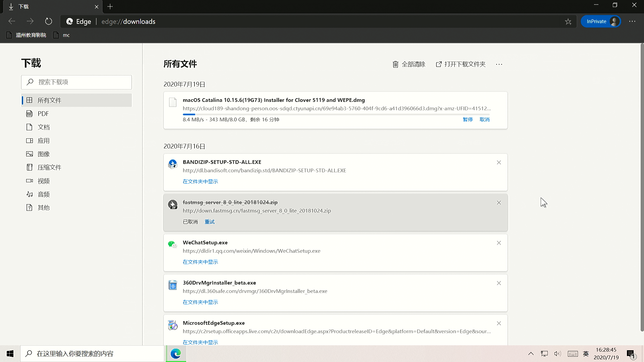Open Edge settings and more menu
The image size is (644, 362).
pyautogui.click(x=632, y=21)
